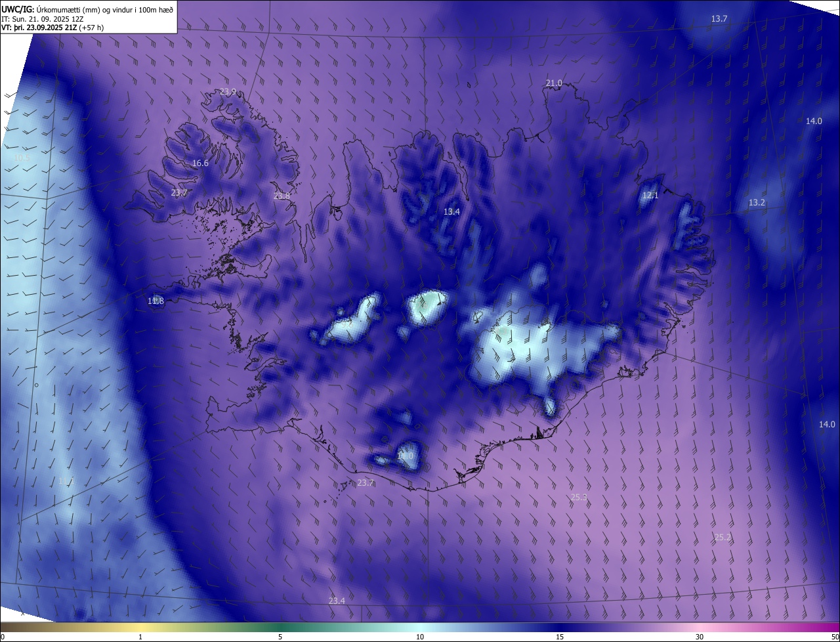Select the VT: þri. 23.09.2025 21Z line

click(52, 28)
